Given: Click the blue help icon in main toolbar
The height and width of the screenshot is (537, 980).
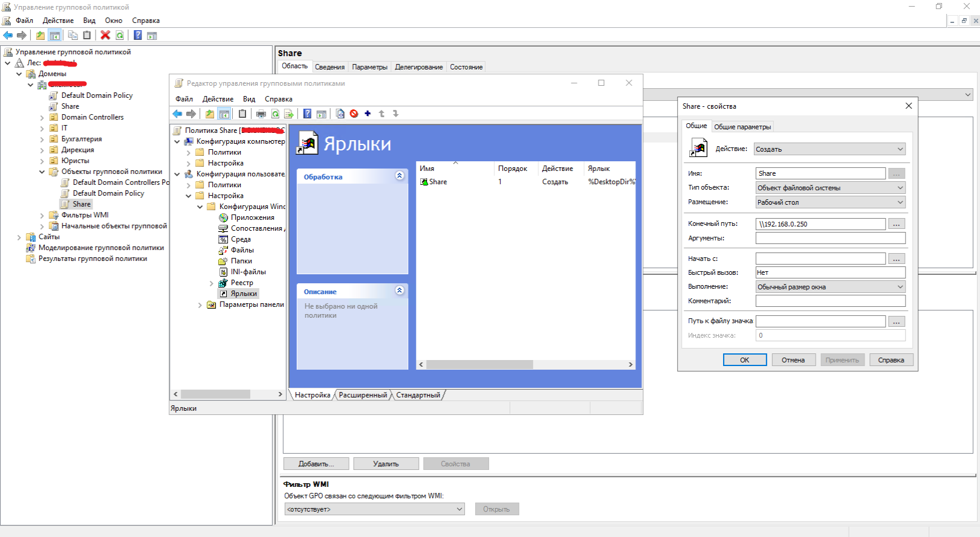Looking at the screenshot, I should pos(138,36).
